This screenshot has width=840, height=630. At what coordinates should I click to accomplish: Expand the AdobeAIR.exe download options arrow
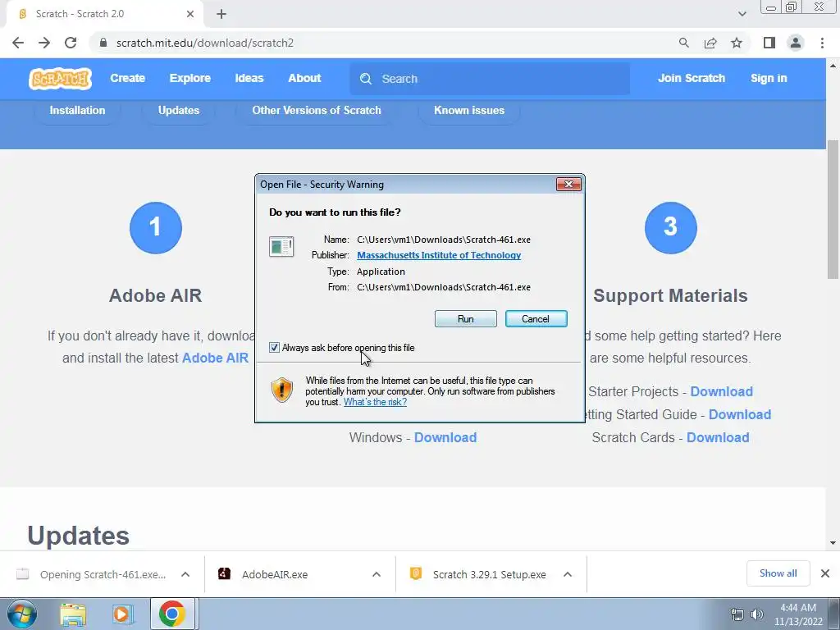(377, 574)
